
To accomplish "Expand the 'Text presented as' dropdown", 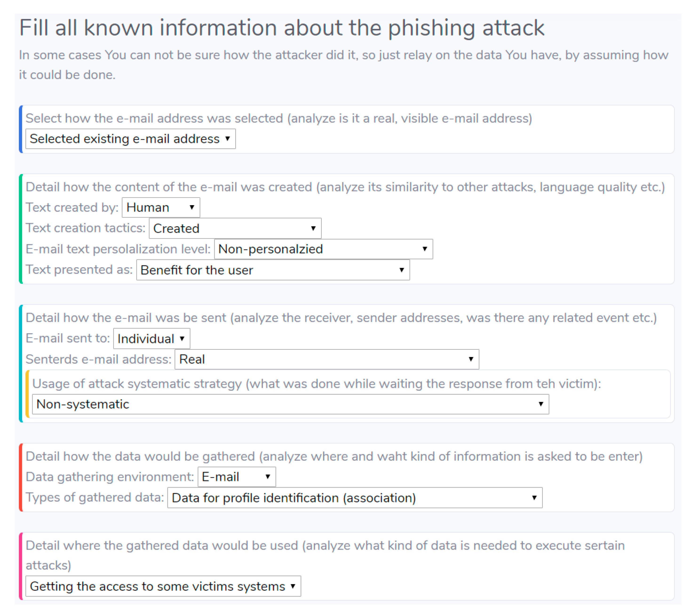I will (273, 270).
